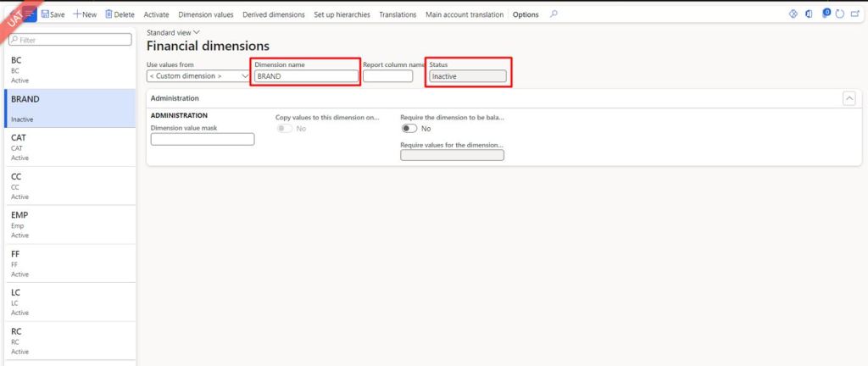Open Set up hierarchies
This screenshot has height=366, width=868.
click(x=342, y=14)
